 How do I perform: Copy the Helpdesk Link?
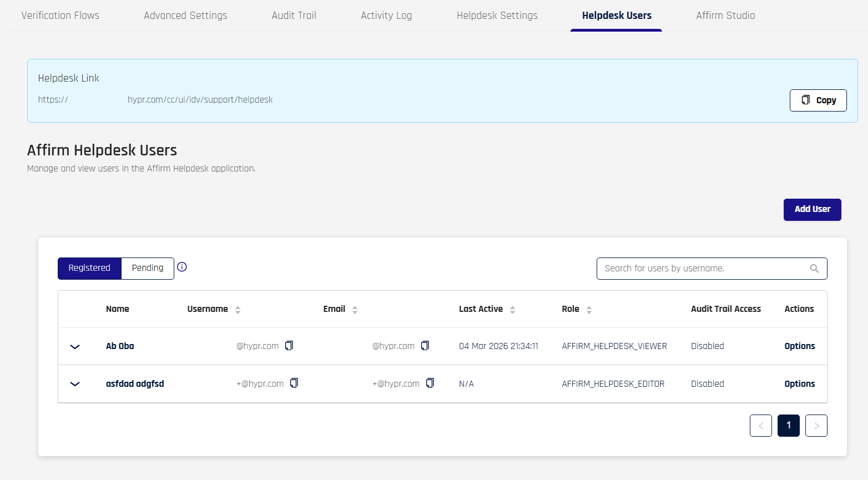tap(817, 100)
